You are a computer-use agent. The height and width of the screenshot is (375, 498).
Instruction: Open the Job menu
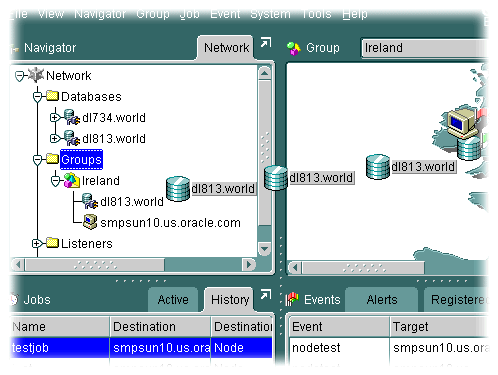[x=190, y=14]
